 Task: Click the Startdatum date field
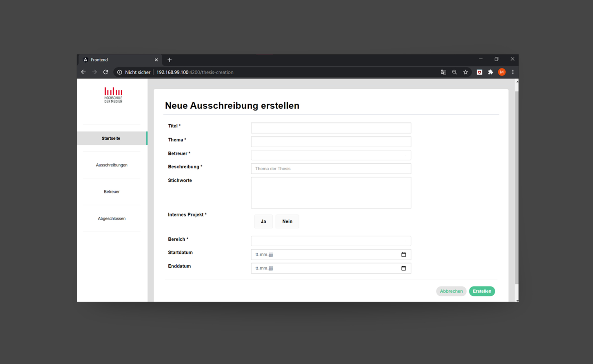[x=331, y=255]
